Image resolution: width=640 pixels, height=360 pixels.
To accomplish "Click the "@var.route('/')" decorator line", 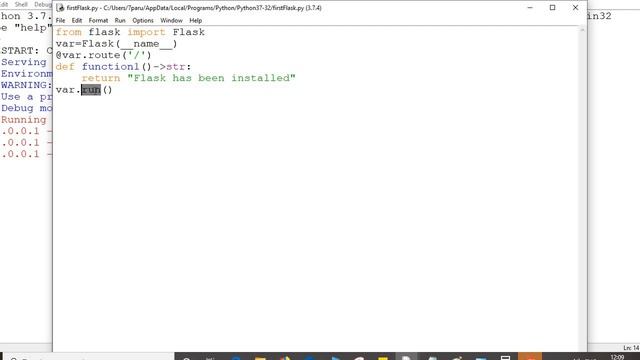I will (104, 55).
